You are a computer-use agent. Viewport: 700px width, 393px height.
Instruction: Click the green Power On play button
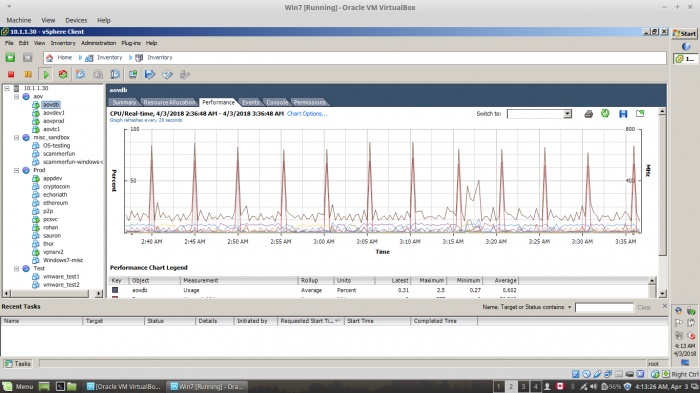(46, 75)
